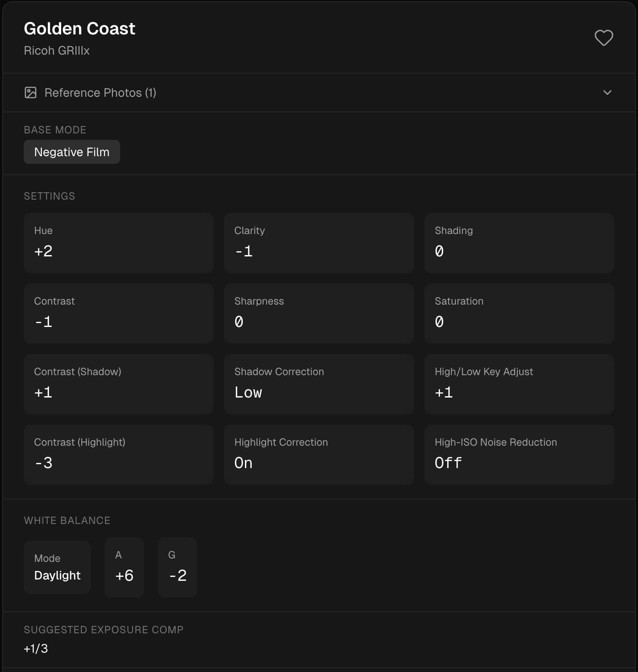The height and width of the screenshot is (672, 638).
Task: Select the Negative Film base mode
Action: coord(71,151)
